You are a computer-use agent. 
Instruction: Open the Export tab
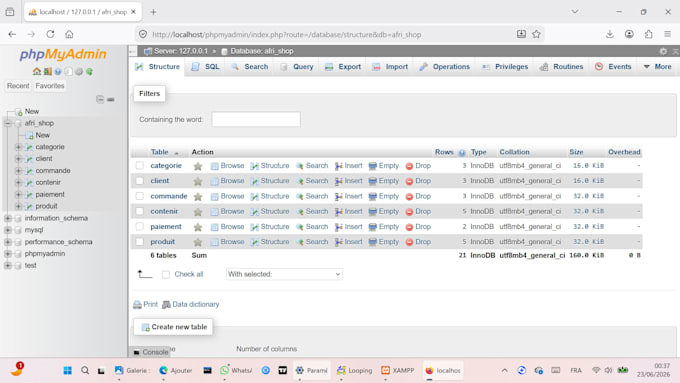(343, 67)
